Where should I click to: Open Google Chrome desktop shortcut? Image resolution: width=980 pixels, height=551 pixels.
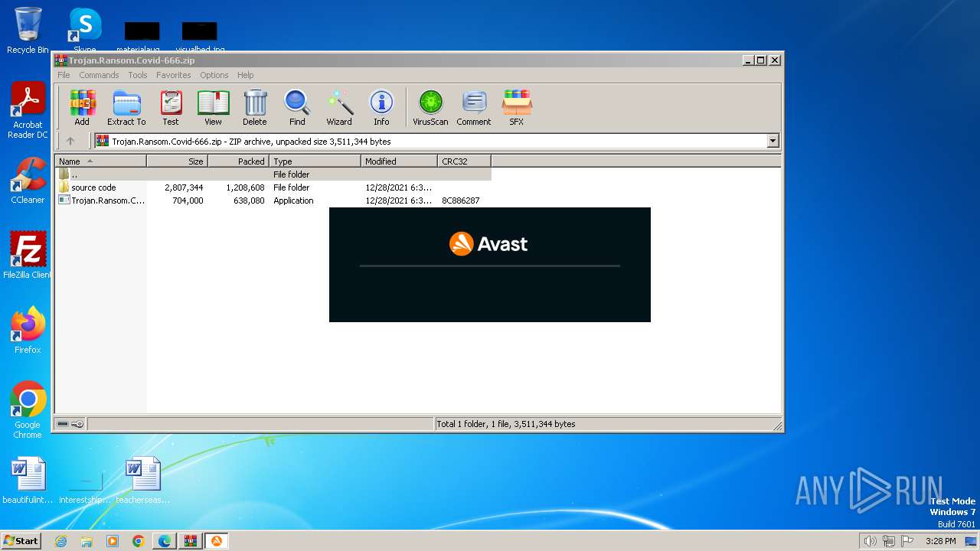(x=28, y=410)
